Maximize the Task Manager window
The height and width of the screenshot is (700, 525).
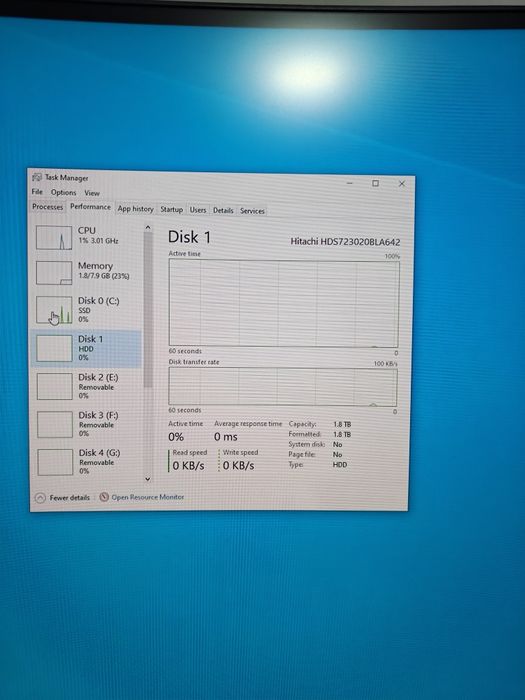(375, 183)
